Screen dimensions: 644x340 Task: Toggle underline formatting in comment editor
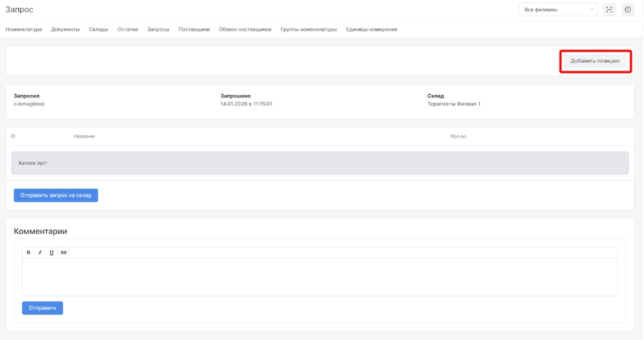click(52, 252)
